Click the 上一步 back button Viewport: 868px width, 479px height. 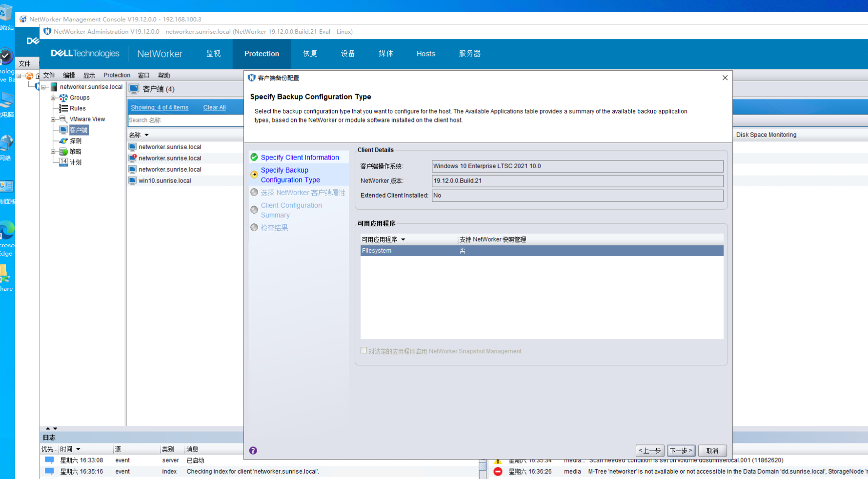(x=650, y=451)
